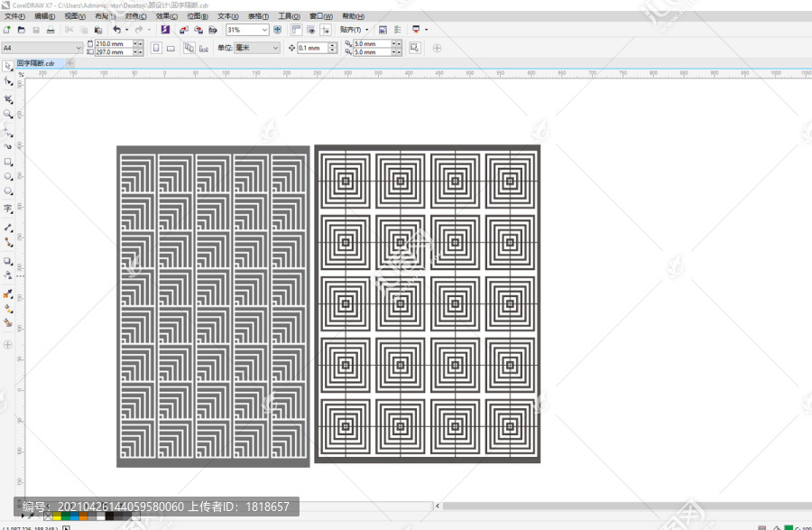Select the Ellipse tool
812x530 pixels.
tap(8, 177)
